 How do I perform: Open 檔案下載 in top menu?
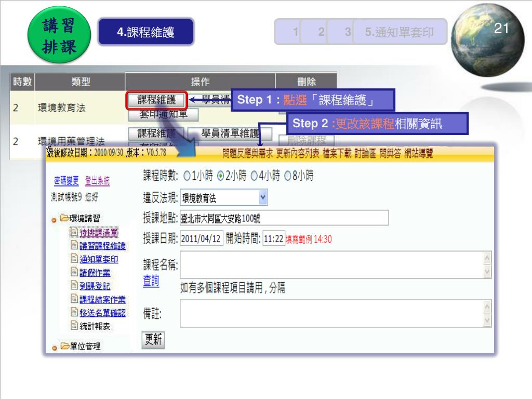point(337,154)
